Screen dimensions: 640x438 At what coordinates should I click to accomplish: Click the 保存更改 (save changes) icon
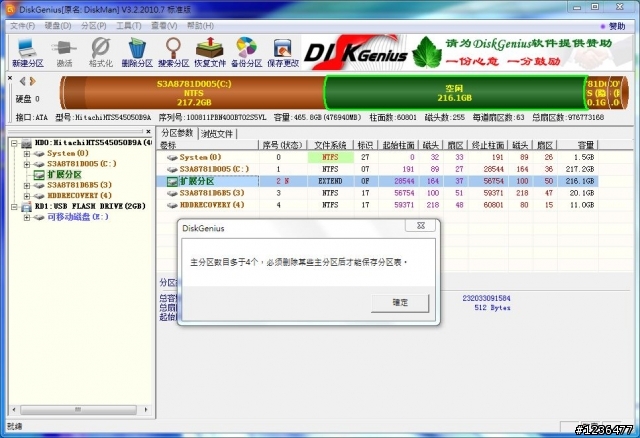click(283, 52)
